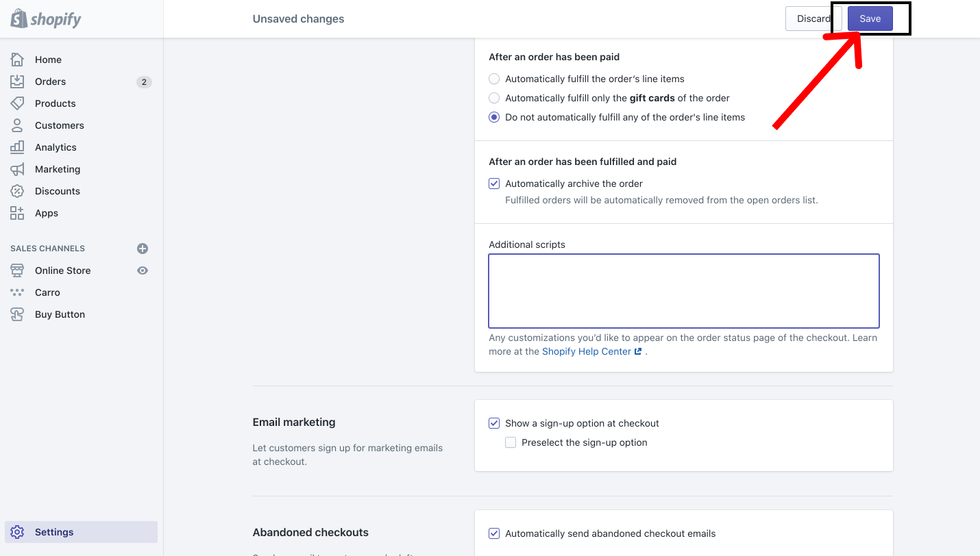The image size is (980, 556).
Task: Uncheck Automatically archive the order
Action: point(494,184)
